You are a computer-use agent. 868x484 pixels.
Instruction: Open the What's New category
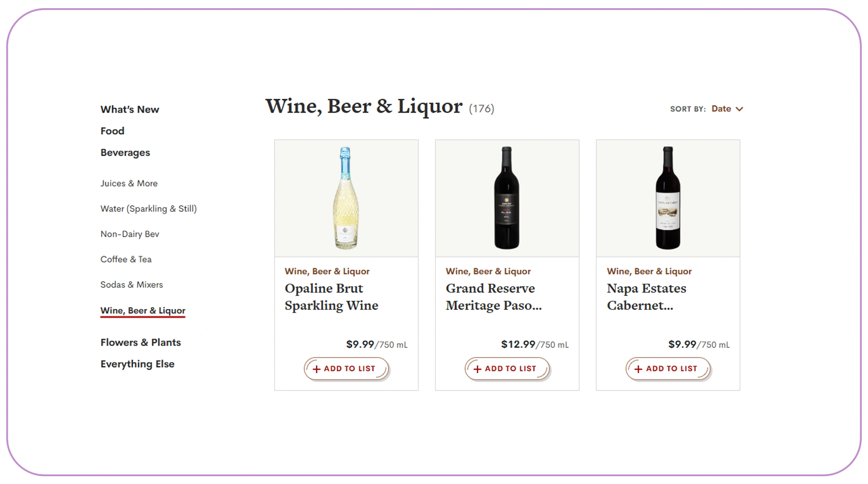pyautogui.click(x=130, y=109)
